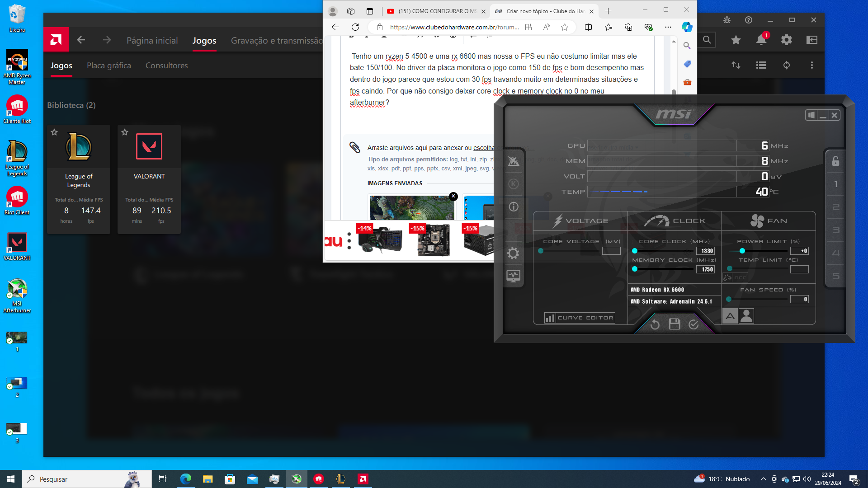
Task: Go back in AMD Software
Action: tap(81, 40)
